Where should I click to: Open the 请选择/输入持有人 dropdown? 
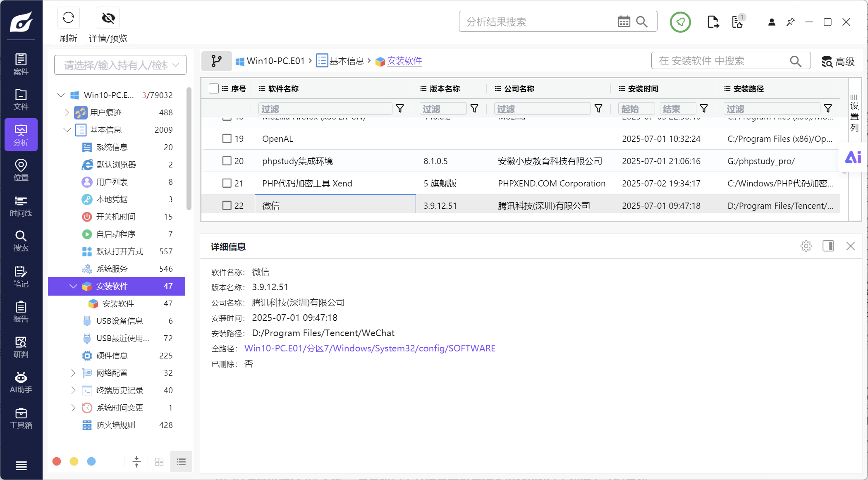[x=120, y=65]
